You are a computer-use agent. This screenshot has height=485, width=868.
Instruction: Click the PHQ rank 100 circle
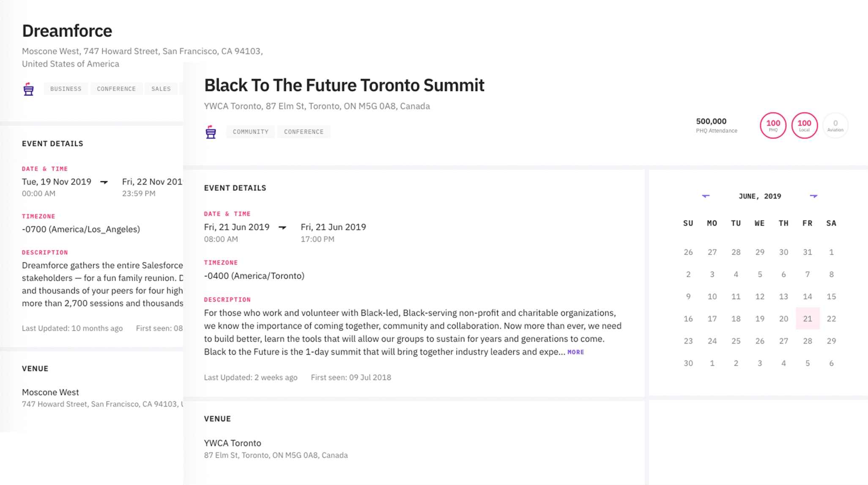773,125
